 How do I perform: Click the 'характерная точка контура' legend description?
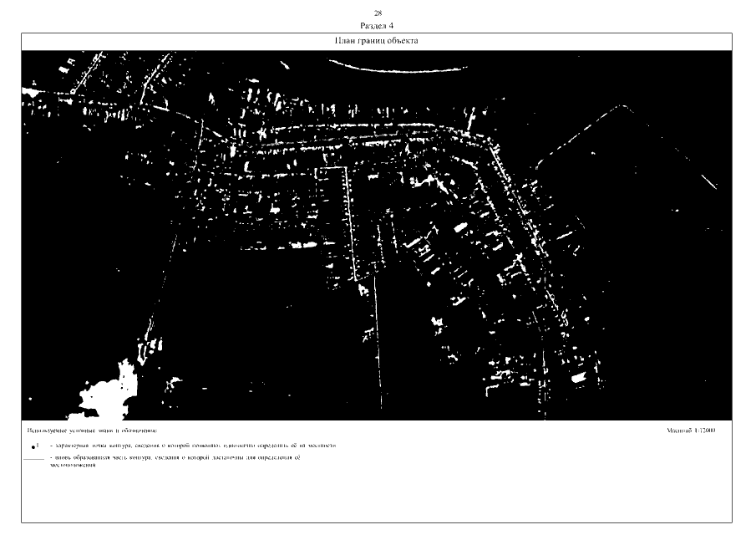[x=192, y=446]
